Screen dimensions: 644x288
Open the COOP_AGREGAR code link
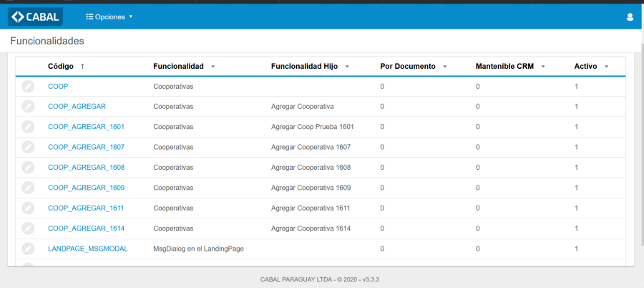coord(77,106)
